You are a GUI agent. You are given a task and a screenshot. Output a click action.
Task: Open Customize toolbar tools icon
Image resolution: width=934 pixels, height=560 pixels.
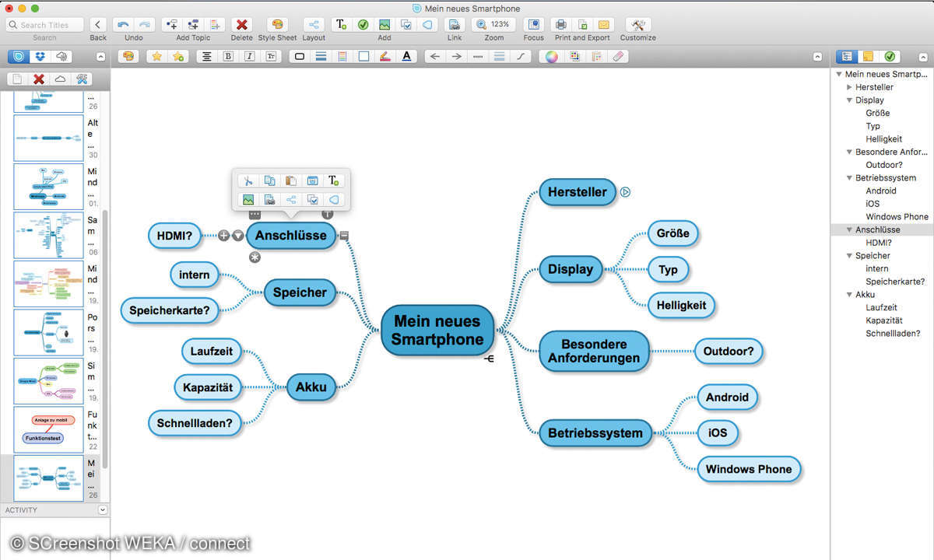[638, 25]
